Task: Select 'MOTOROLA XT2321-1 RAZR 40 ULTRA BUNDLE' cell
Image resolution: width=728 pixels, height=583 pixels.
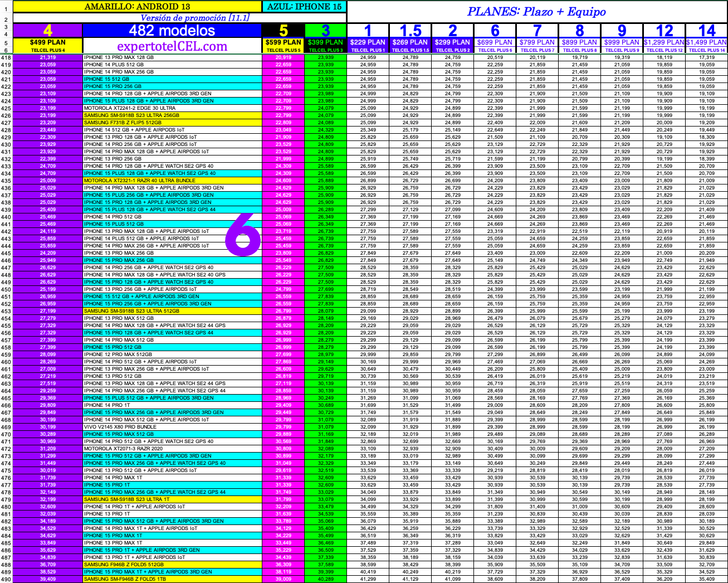Action: point(172,181)
